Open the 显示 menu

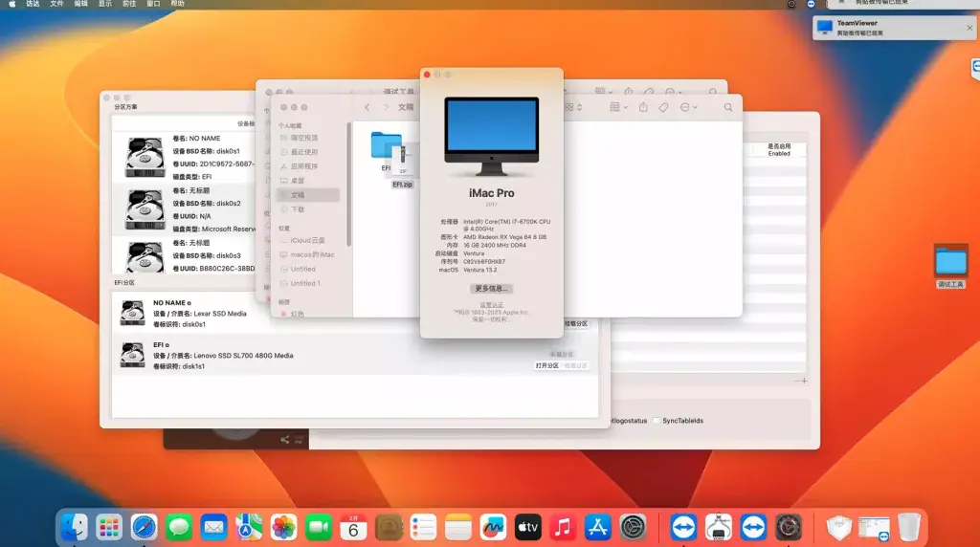[x=105, y=4]
